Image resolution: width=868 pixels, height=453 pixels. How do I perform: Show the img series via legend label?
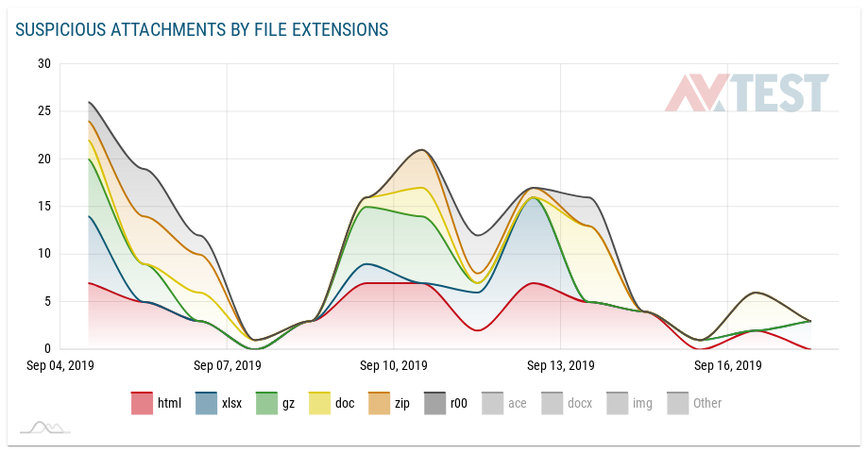pyautogui.click(x=642, y=403)
